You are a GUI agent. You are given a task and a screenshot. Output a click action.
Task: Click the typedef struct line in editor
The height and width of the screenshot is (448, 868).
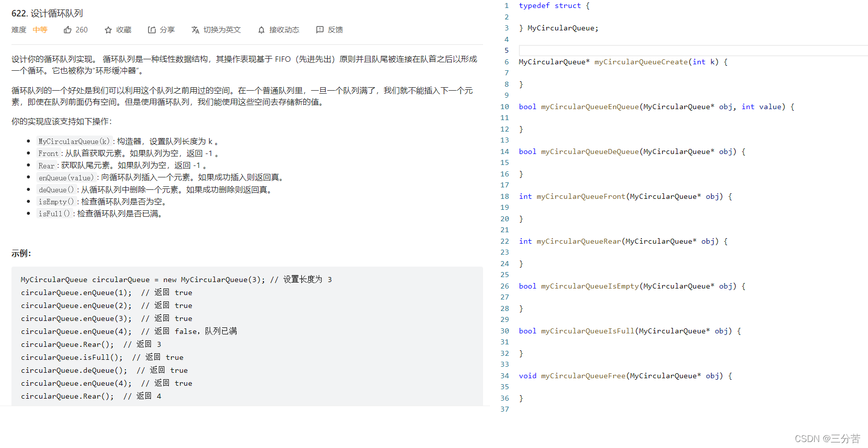coord(554,5)
